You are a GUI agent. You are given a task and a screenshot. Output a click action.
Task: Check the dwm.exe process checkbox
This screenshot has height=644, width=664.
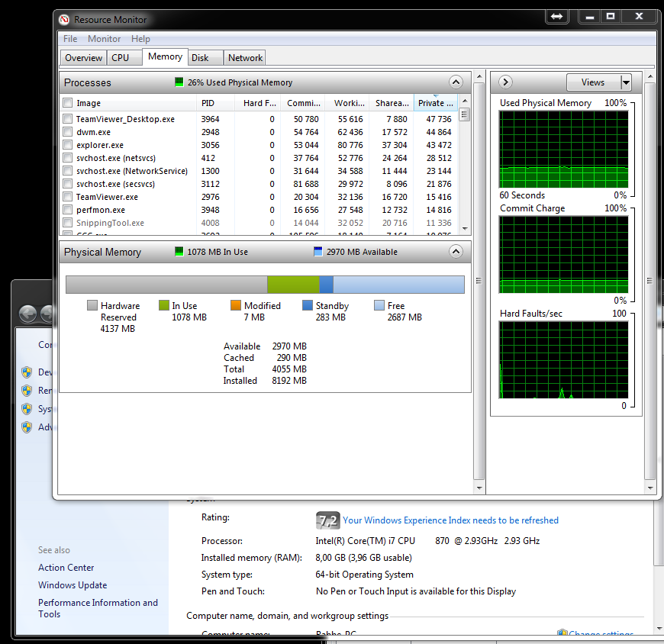(x=67, y=132)
